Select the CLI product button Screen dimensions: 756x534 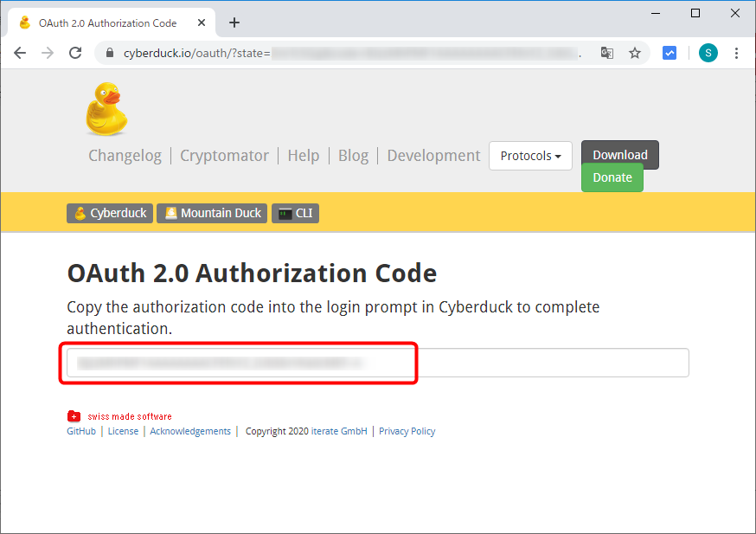[296, 213]
